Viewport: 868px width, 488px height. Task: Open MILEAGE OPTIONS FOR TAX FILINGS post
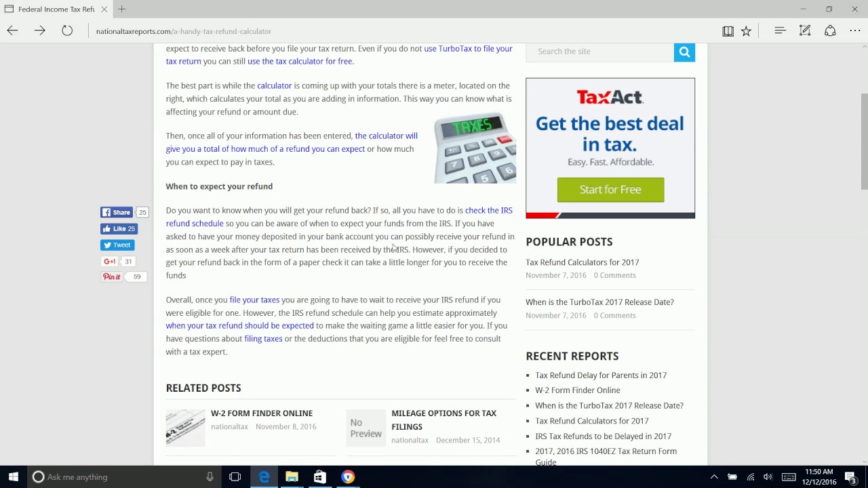point(443,420)
